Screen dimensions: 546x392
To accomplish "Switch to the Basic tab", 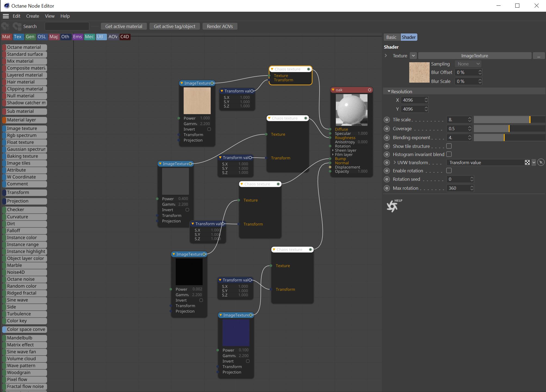I will 391,37.
